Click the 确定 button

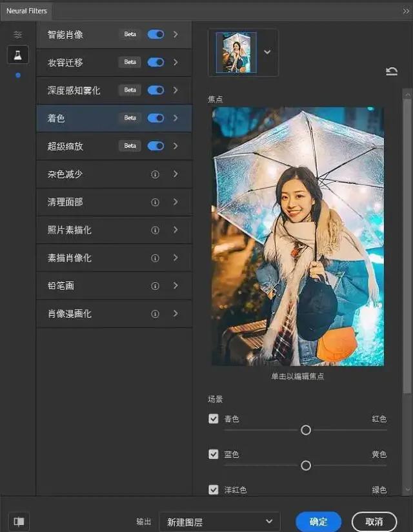[x=318, y=522]
